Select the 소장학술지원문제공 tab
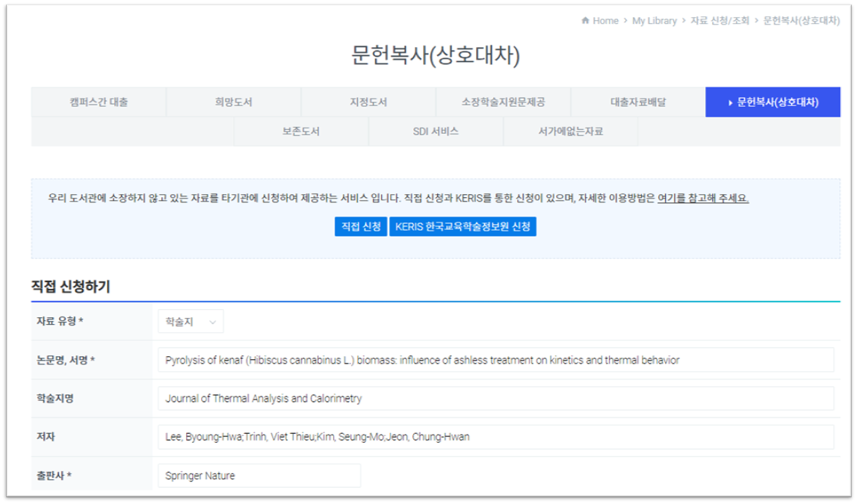857x504 pixels. click(x=503, y=102)
